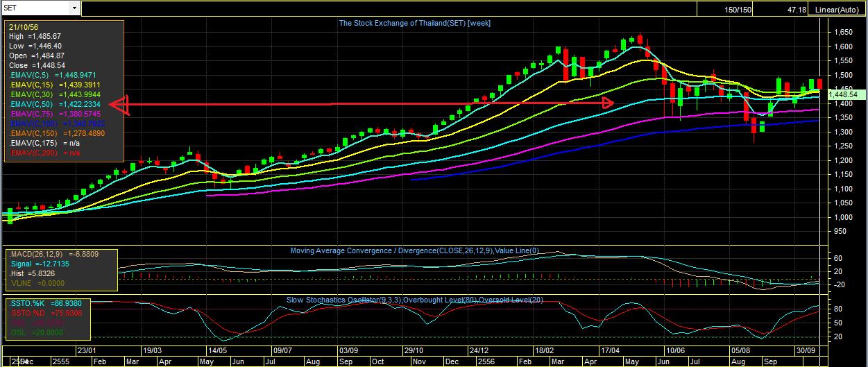Click the 30/09 date marker on time axis
The width and height of the screenshot is (868, 367).
[x=806, y=351]
